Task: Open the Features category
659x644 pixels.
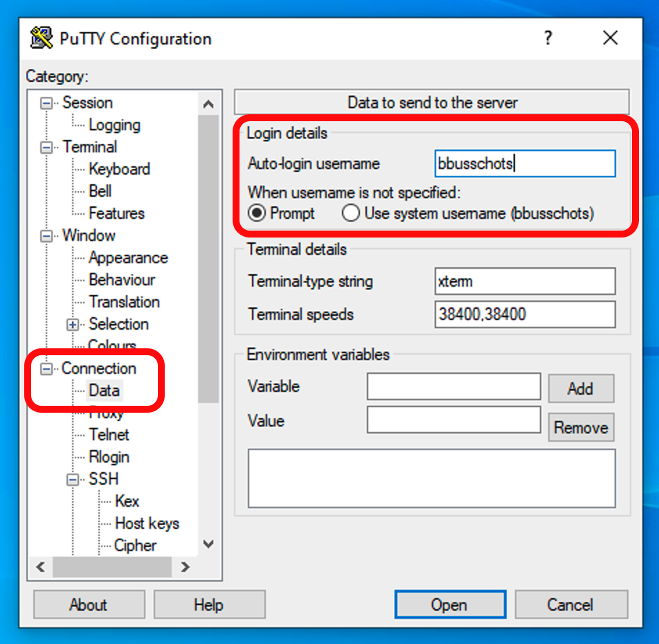Action: pyautogui.click(x=116, y=213)
